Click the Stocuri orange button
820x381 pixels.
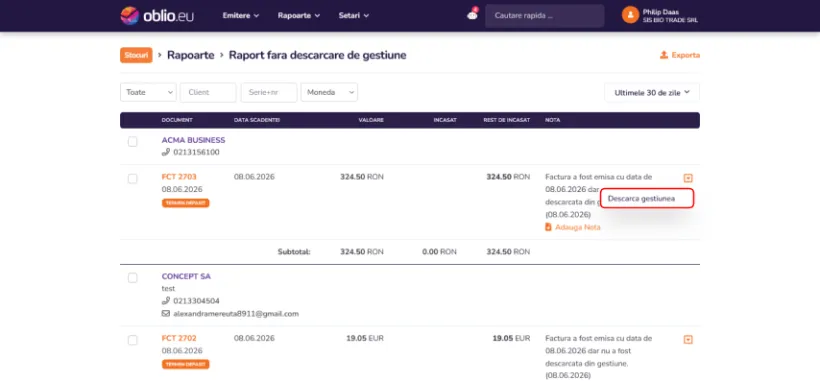136,55
